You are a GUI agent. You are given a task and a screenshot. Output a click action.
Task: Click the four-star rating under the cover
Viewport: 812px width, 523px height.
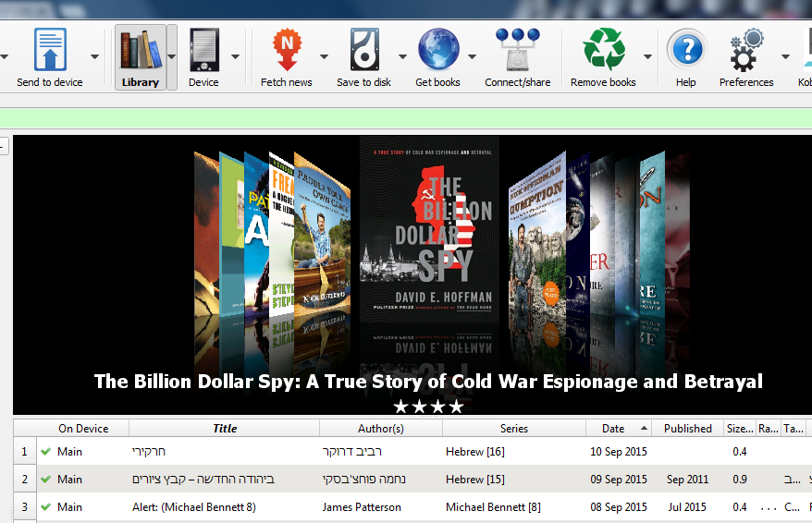tap(428, 407)
